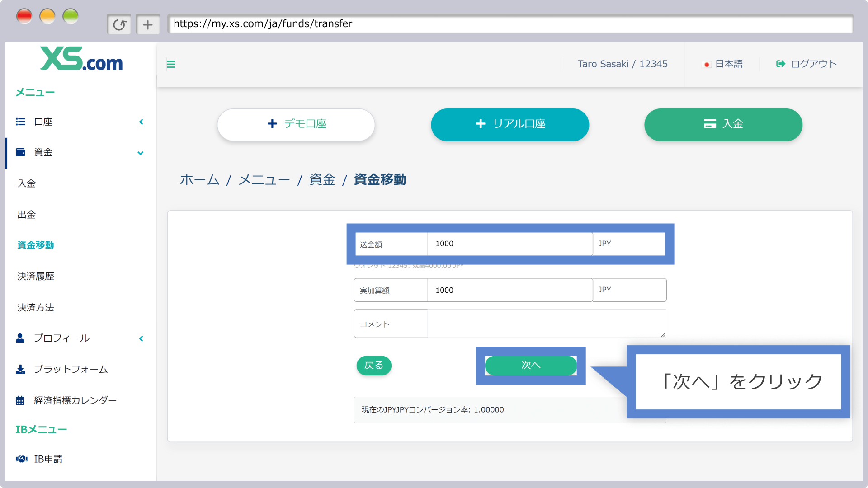Click the red window close button

[x=24, y=16]
